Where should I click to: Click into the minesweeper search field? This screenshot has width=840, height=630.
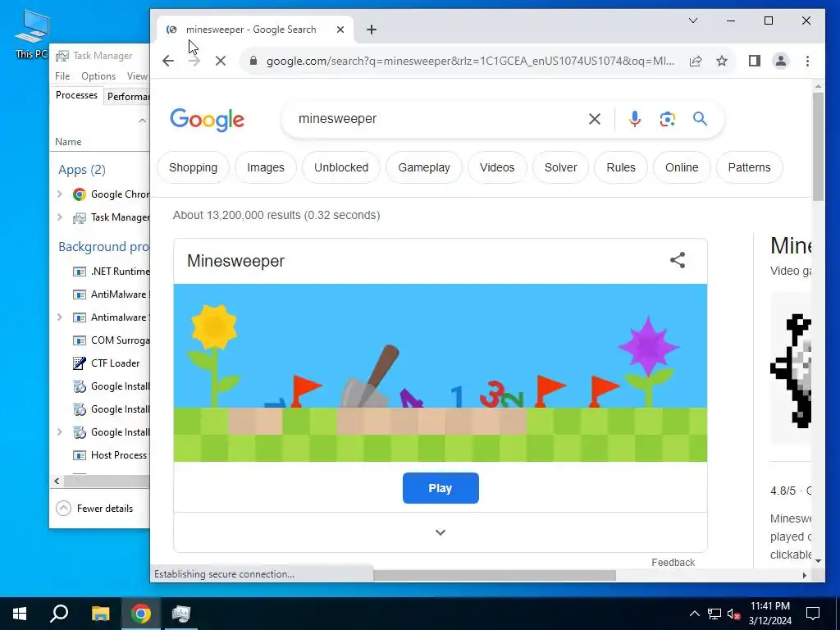[440, 119]
